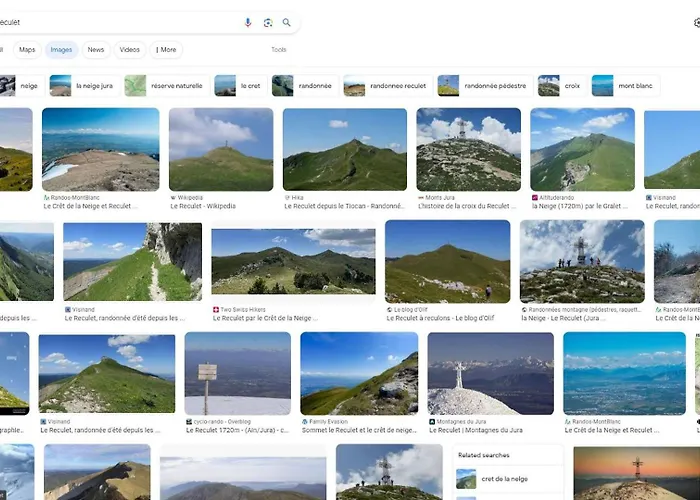Open the Wikipedia summit cross thumbnail
The image size is (700, 500).
(x=221, y=150)
